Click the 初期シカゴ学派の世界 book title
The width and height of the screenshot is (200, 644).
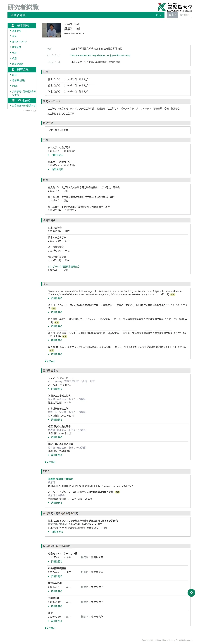pos(59,395)
